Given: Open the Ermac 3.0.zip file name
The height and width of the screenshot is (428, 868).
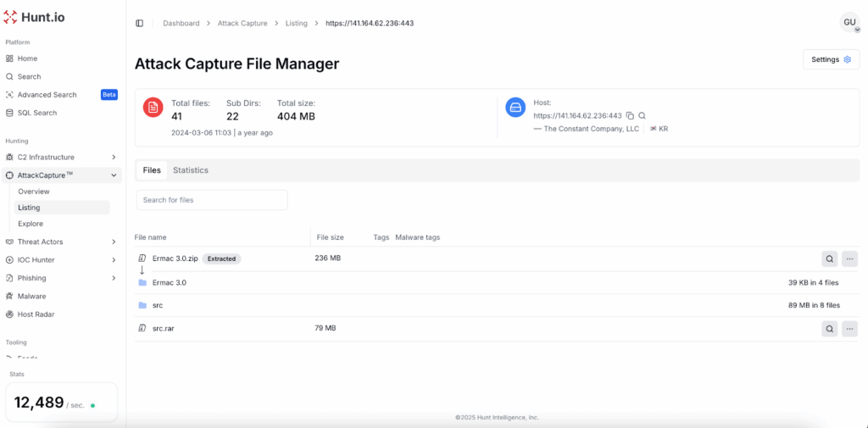Looking at the screenshot, I should point(175,258).
